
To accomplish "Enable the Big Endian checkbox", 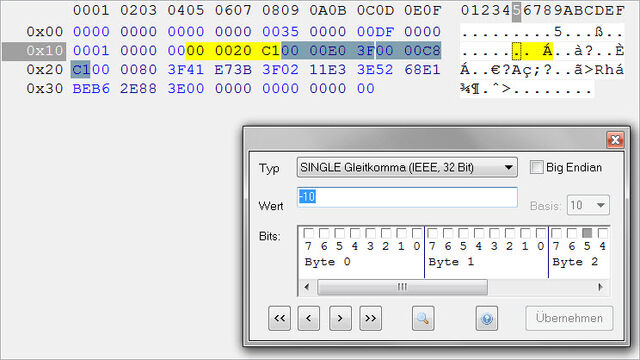I will [536, 167].
